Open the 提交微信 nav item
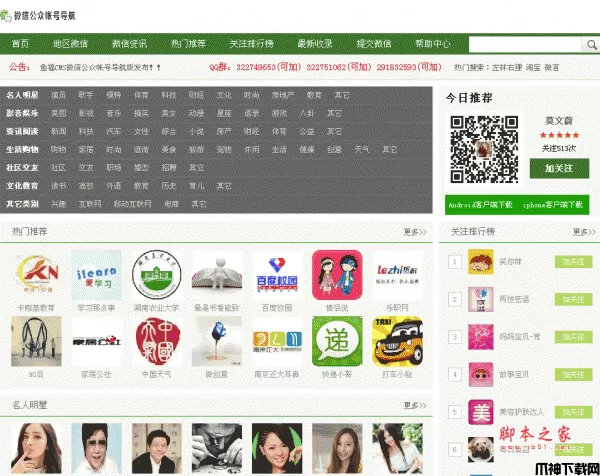The height and width of the screenshot is (476, 600). tap(374, 44)
